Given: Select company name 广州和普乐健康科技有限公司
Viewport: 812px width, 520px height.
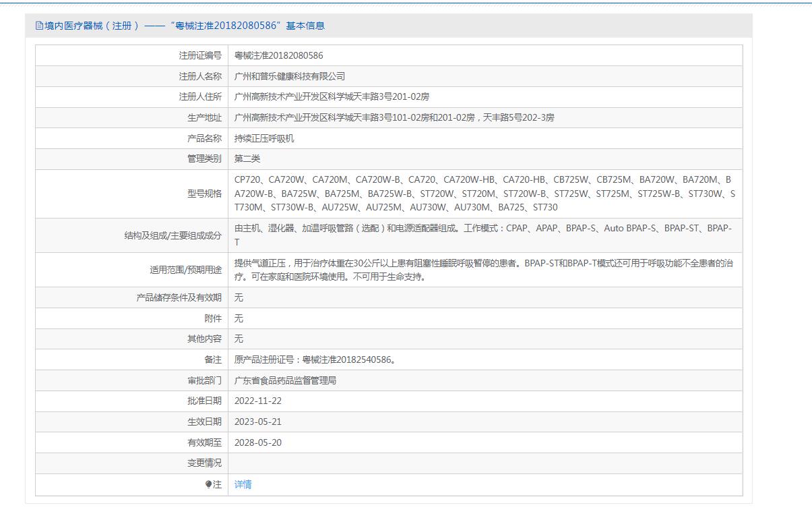Looking at the screenshot, I should tap(289, 76).
